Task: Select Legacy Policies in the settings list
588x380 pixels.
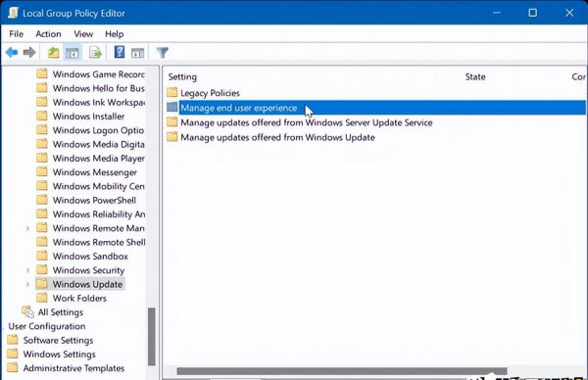Action: click(x=210, y=93)
